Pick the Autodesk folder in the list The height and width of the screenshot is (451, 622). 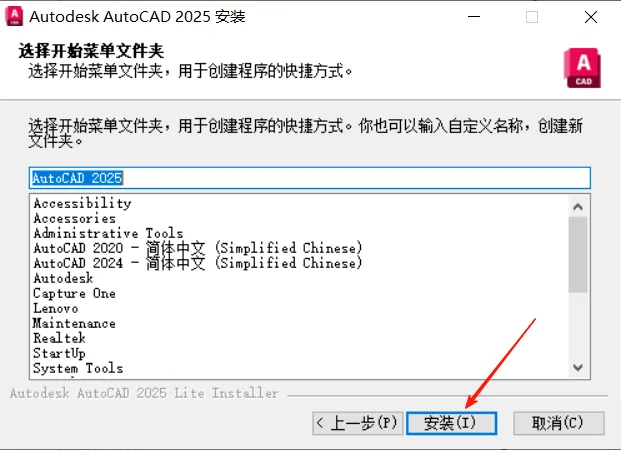click(63, 278)
